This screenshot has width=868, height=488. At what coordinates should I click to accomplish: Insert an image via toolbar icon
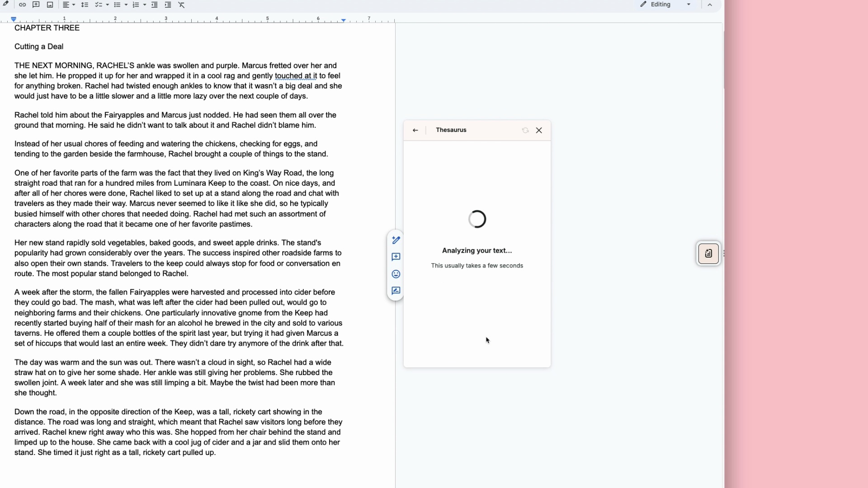tap(50, 5)
